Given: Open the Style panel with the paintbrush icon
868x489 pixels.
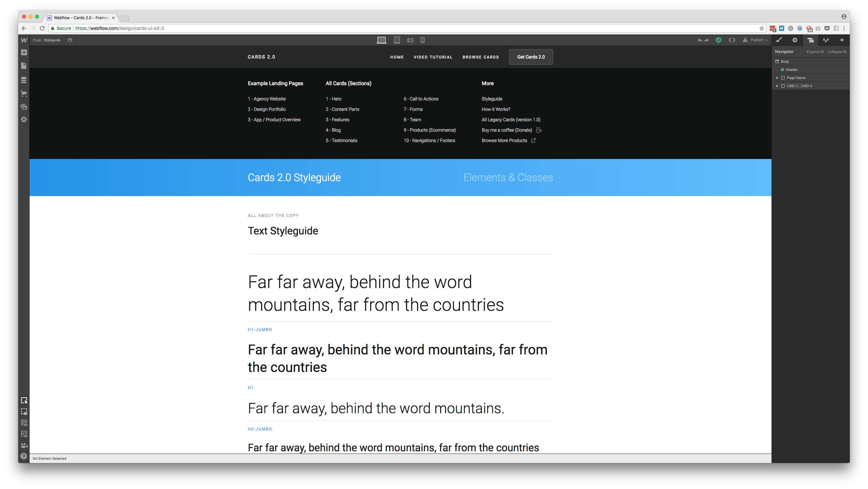Looking at the screenshot, I should tap(779, 40).
